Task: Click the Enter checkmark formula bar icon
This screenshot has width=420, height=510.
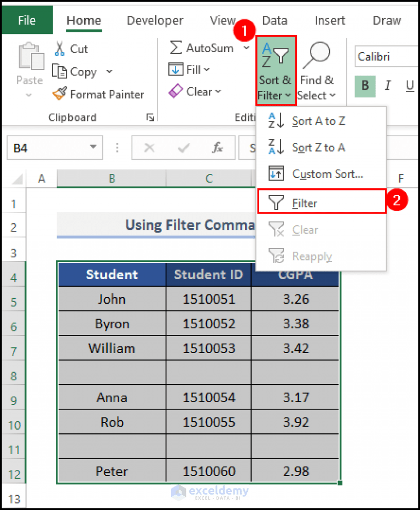Action: click(184, 148)
